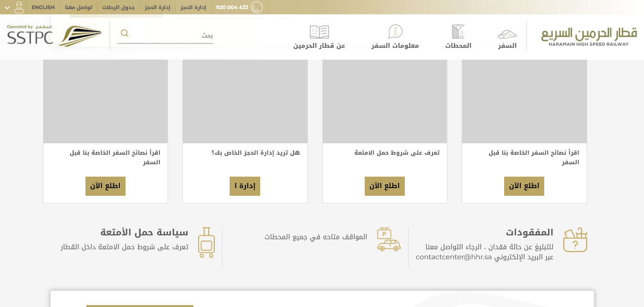Open the المحطات stations menu
This screenshot has height=307, width=644.
pyautogui.click(x=458, y=46)
